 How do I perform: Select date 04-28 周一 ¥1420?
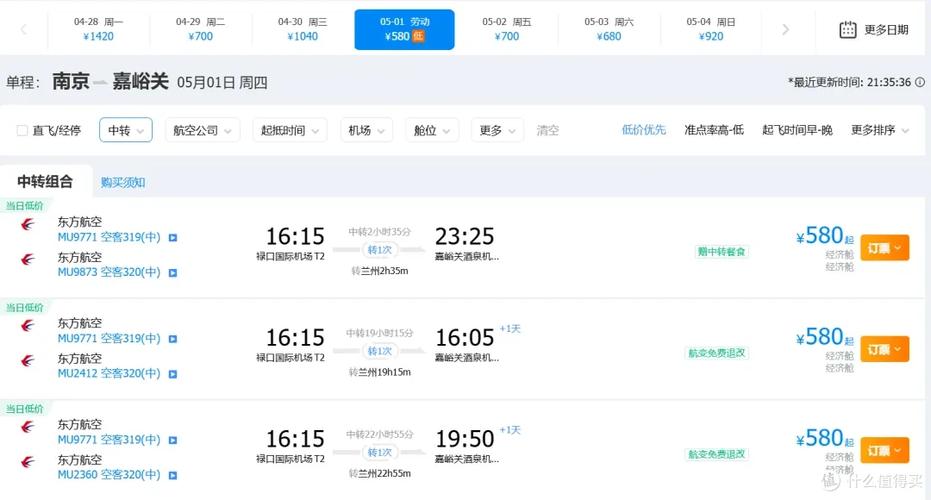point(99,29)
